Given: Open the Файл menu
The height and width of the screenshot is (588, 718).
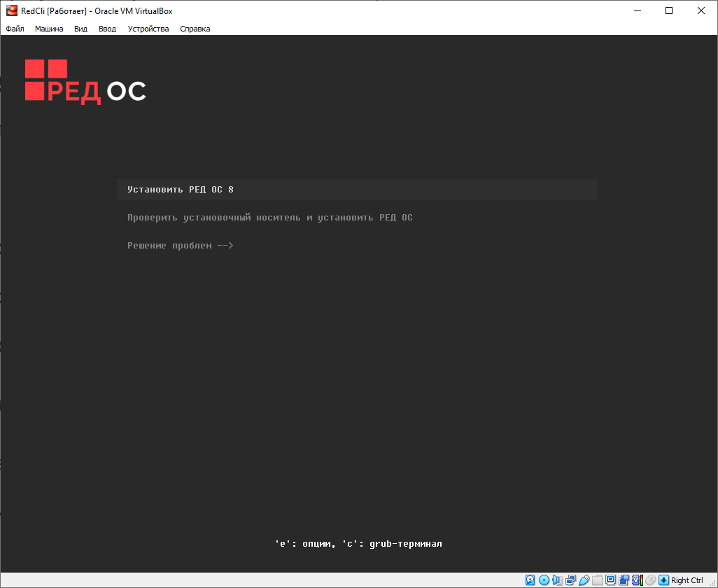Looking at the screenshot, I should pos(15,29).
